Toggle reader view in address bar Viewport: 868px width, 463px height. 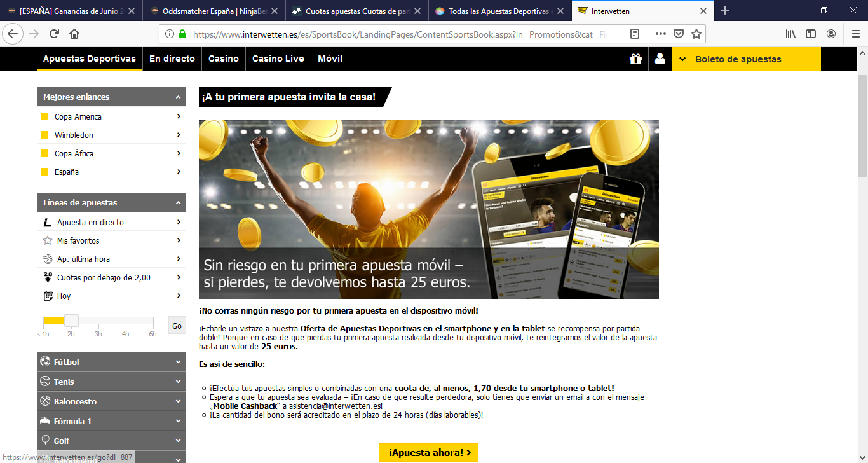coord(635,34)
